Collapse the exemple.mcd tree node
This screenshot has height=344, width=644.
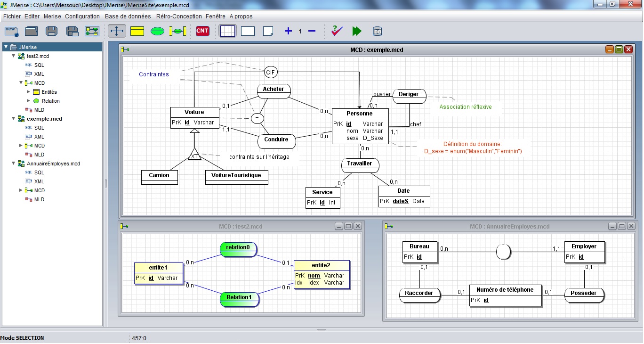coord(13,119)
